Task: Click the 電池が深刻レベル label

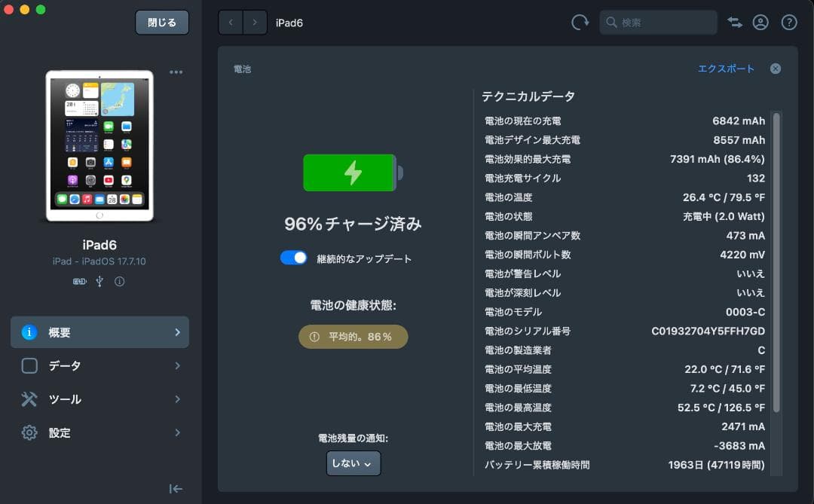Action: 523,293
